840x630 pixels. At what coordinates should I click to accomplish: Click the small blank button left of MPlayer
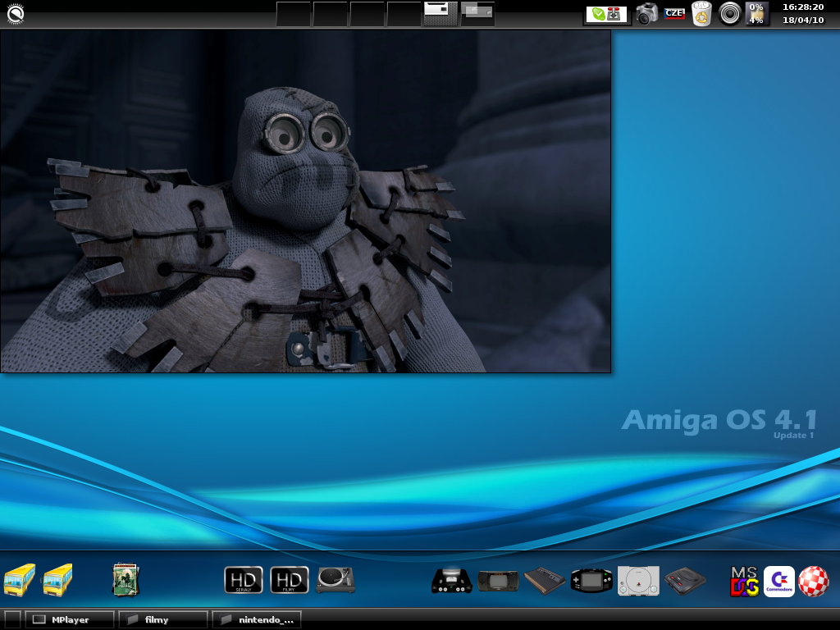[12, 620]
